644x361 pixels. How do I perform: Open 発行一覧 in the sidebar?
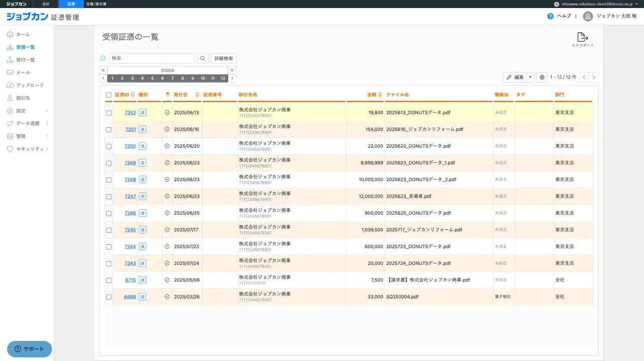[25, 60]
